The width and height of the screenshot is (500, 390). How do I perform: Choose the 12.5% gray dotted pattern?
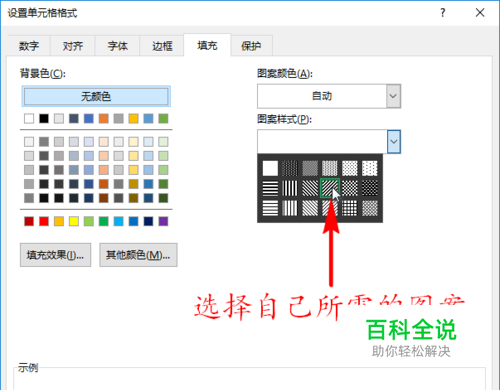click(x=350, y=168)
